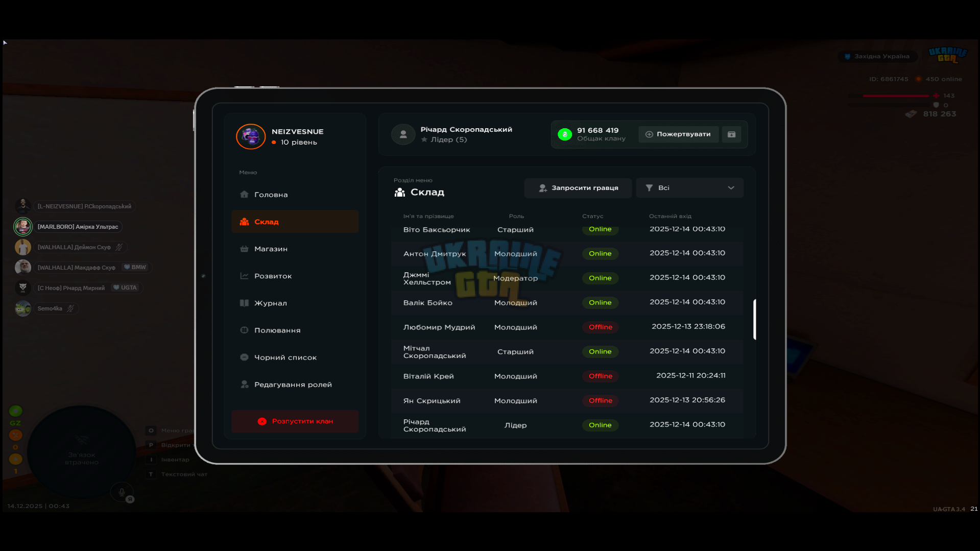The width and height of the screenshot is (980, 551).
Task: Click the Ukraine GTA logo in corner
Action: [948, 55]
